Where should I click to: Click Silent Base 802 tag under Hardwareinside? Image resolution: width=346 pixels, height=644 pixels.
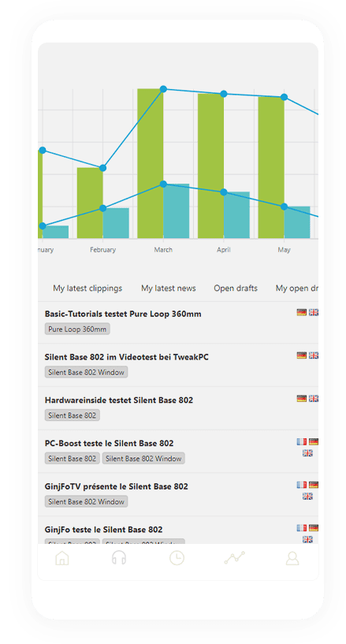coord(73,415)
